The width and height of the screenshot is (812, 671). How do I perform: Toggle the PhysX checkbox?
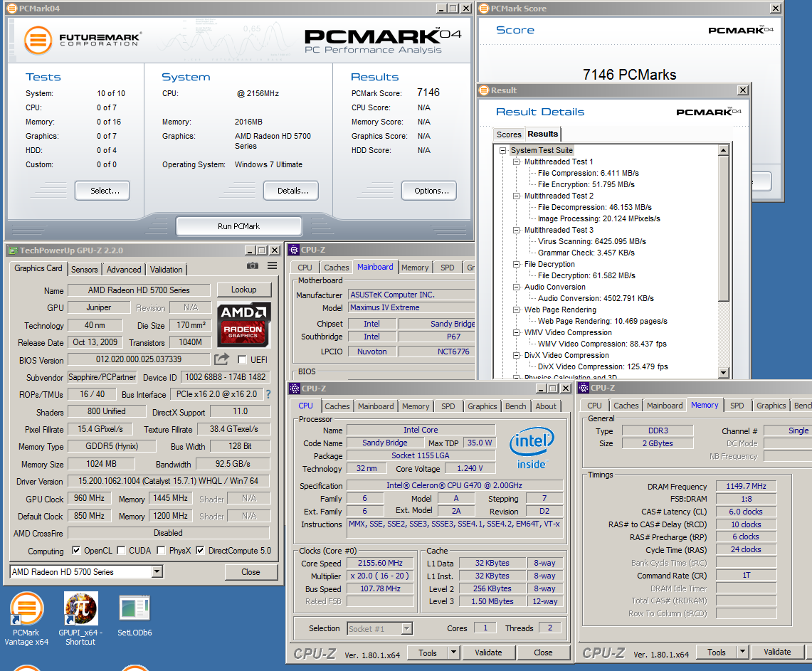click(161, 550)
